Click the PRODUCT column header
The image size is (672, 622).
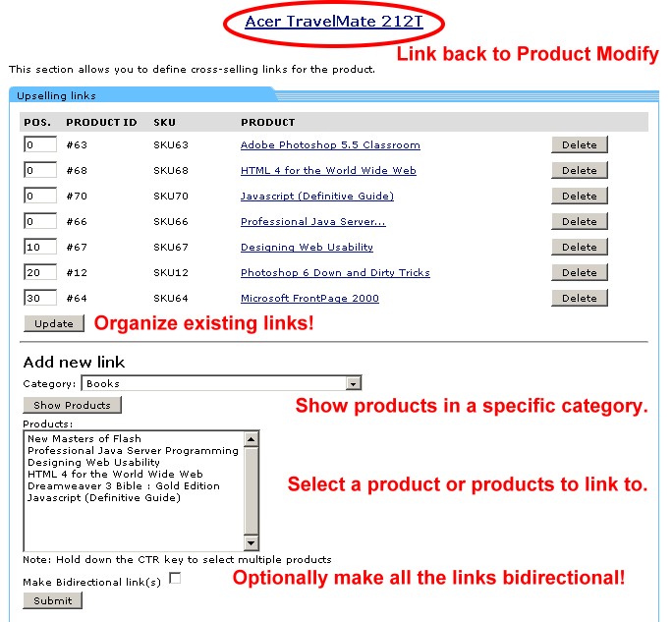pos(268,122)
